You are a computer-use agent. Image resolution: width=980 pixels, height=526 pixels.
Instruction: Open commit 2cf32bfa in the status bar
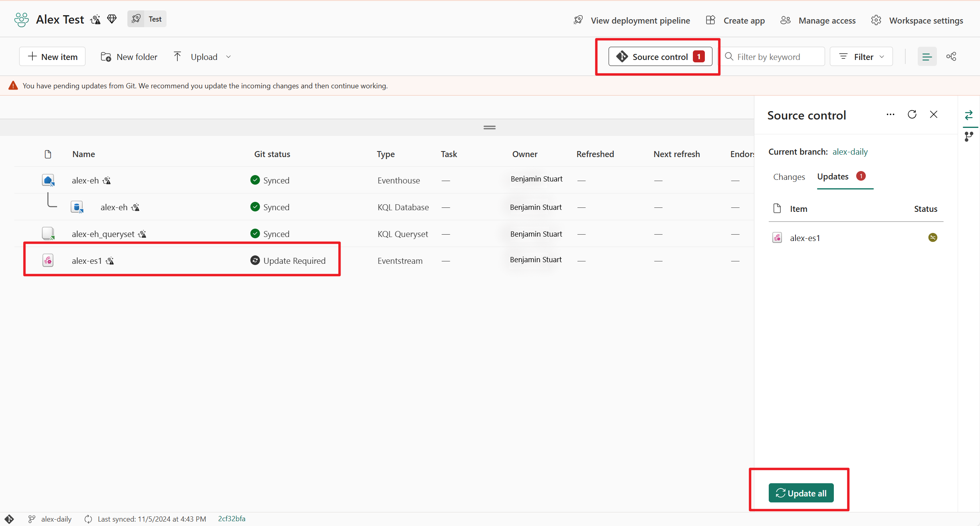pos(232,518)
